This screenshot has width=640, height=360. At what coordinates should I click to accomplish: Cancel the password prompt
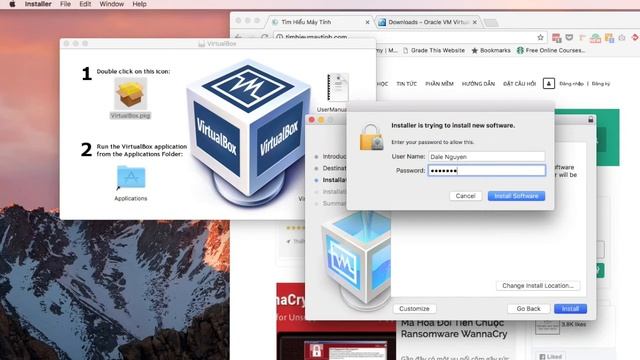tap(465, 196)
